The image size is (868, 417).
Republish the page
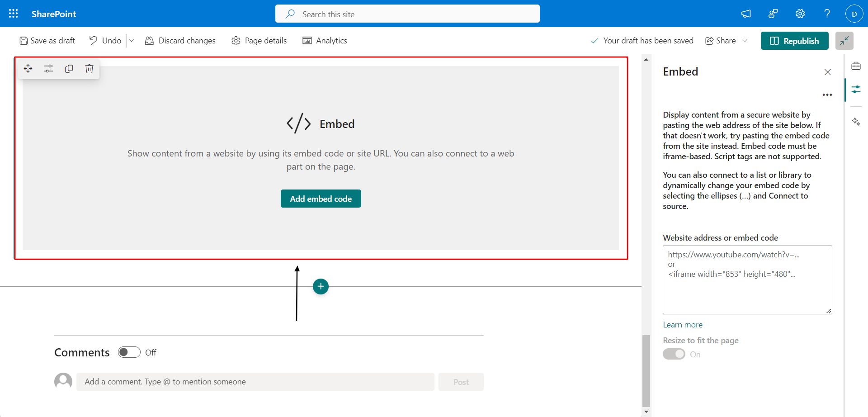[x=794, y=41]
